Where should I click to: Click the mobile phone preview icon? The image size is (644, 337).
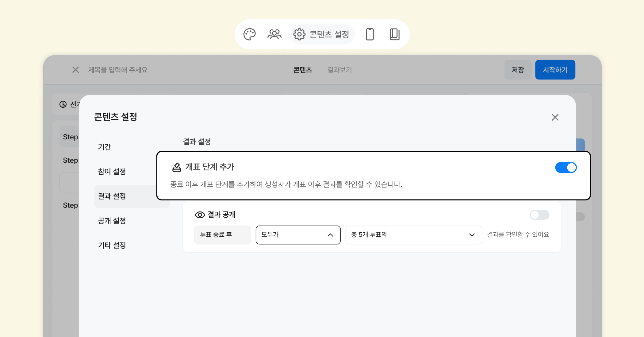pos(370,34)
